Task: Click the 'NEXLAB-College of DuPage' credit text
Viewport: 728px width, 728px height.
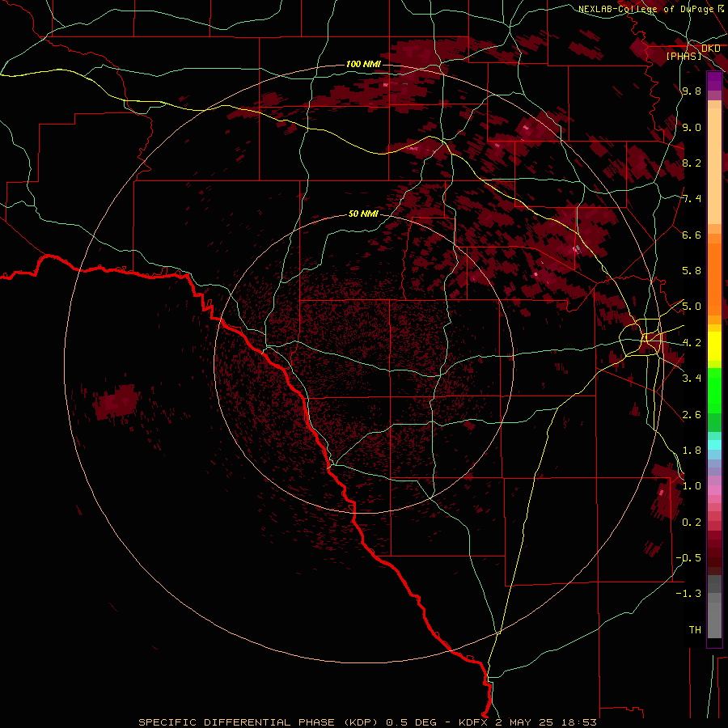Action: (x=645, y=9)
